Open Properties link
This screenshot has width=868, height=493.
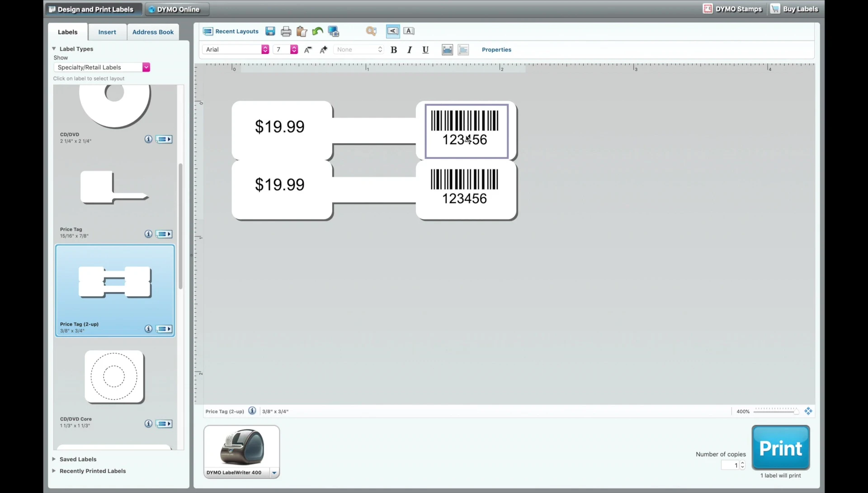496,50
